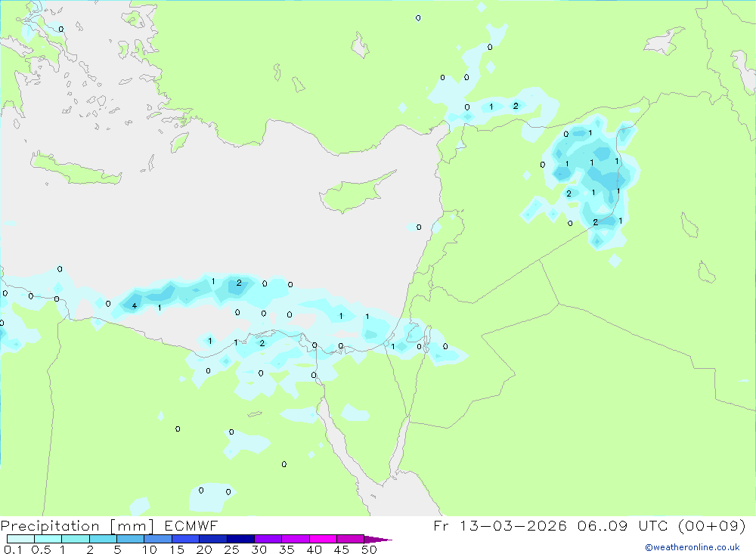Click the 'ECMWF' model label
The image size is (756, 554).
(x=191, y=525)
